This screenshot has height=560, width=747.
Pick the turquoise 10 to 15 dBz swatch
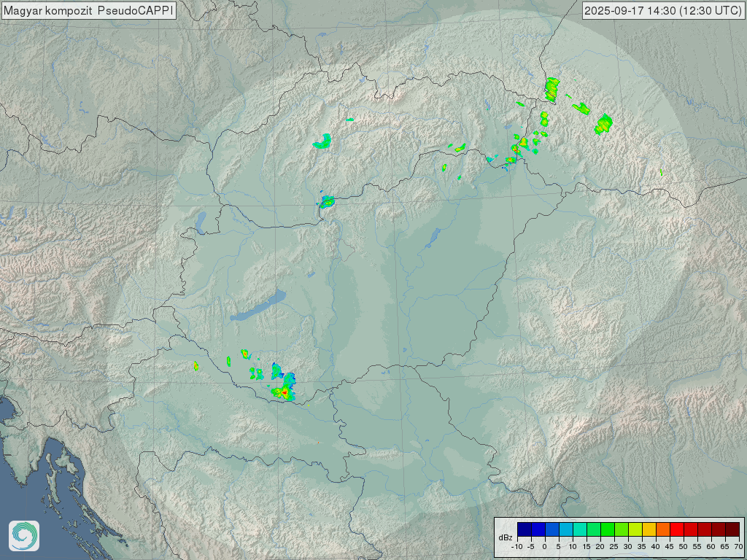(x=580, y=529)
